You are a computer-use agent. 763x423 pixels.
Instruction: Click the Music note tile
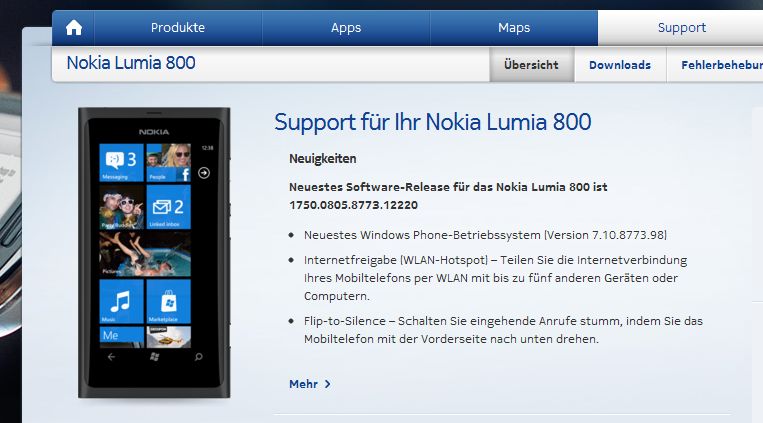(x=122, y=301)
